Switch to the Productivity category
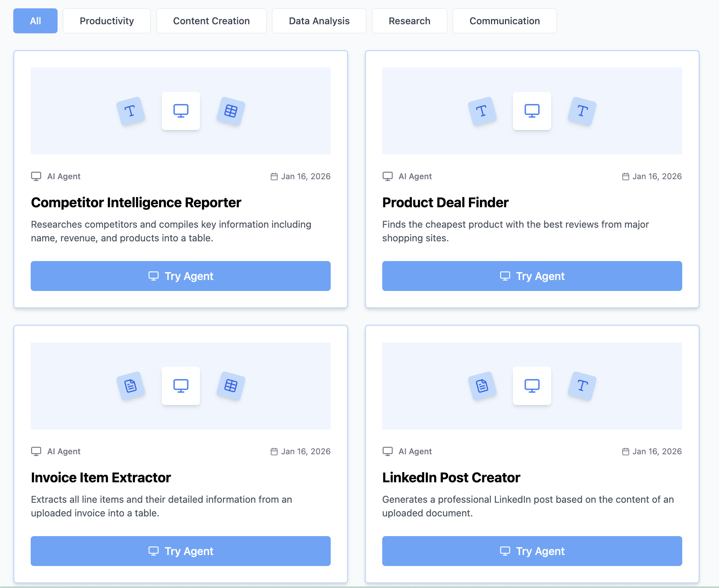719x588 pixels. pyautogui.click(x=106, y=21)
